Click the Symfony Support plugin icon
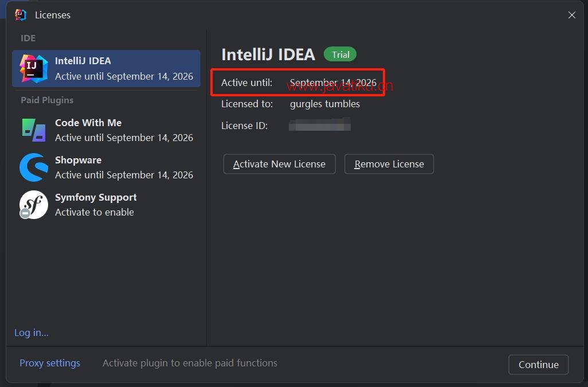 pyautogui.click(x=34, y=205)
